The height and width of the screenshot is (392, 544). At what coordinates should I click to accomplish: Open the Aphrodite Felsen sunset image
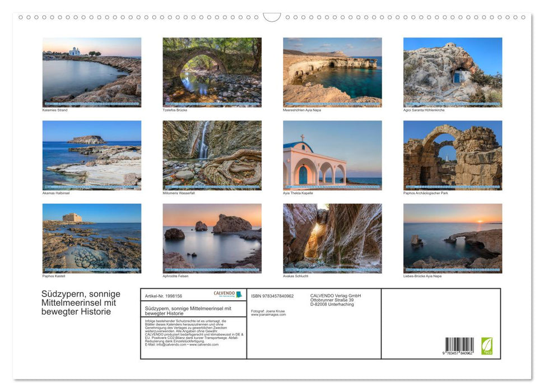pos(212,238)
